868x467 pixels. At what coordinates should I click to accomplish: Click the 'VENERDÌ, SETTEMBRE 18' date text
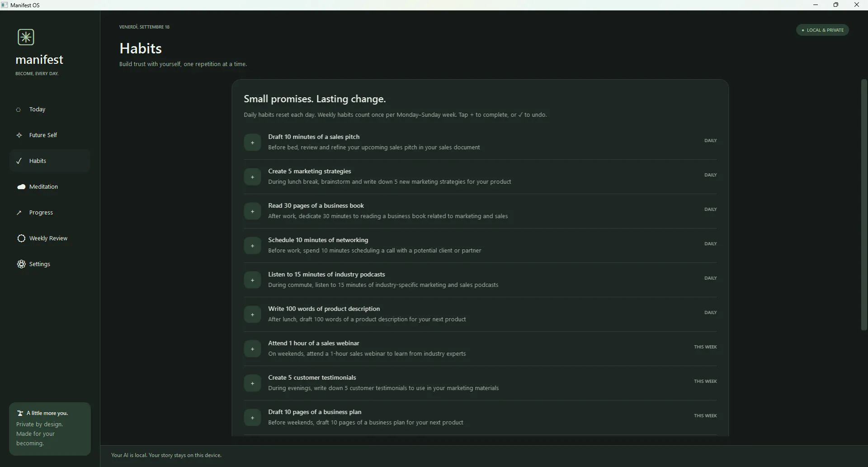[144, 27]
